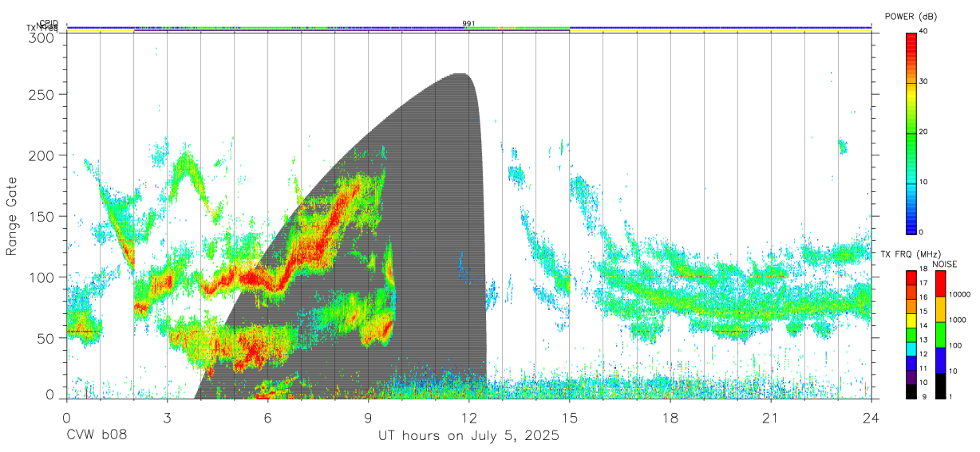The width and height of the screenshot is (980, 452).
Task: Click the 150 range gate tick label
Action: coord(43,216)
